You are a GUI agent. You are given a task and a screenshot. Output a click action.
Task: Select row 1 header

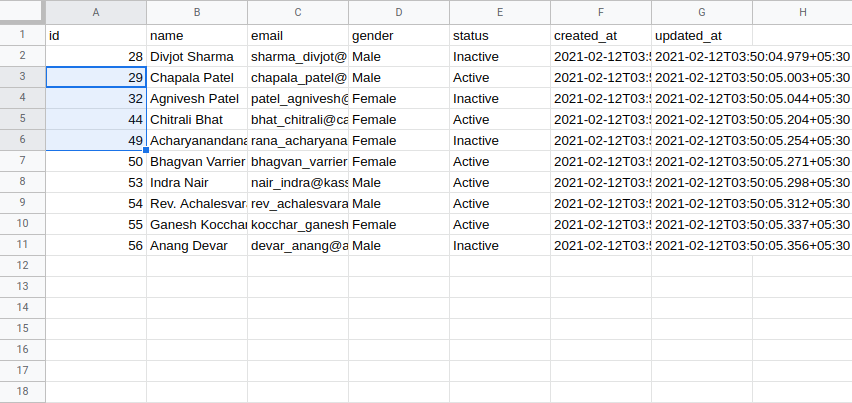22,35
